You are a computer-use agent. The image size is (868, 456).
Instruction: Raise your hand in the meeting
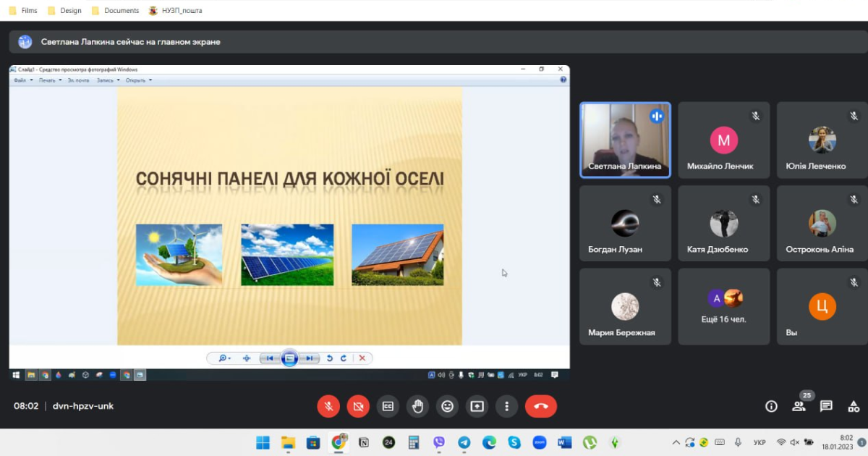click(417, 406)
